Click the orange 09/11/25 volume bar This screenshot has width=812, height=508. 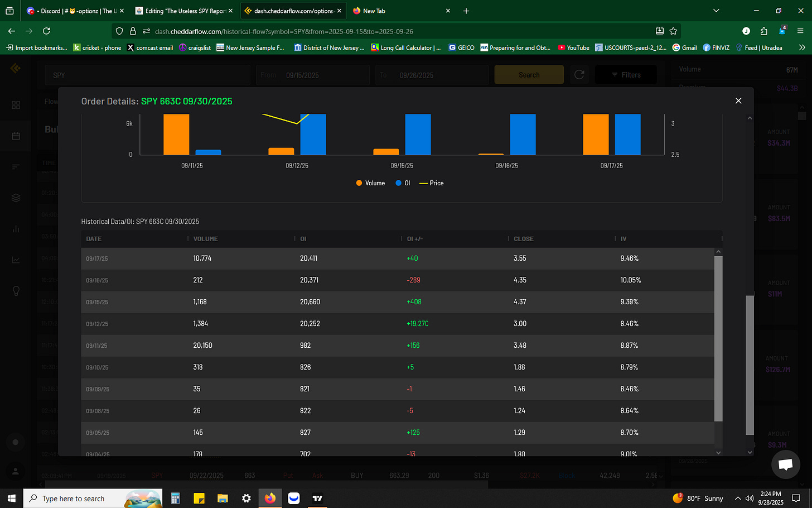click(176, 135)
